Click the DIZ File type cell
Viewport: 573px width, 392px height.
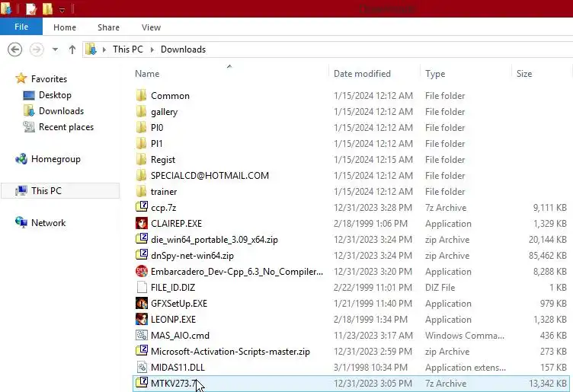[x=440, y=288]
